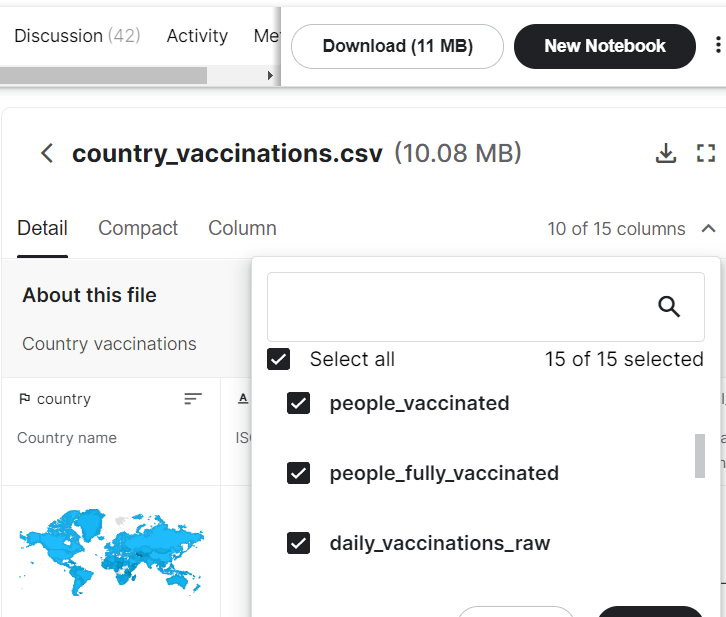Image resolution: width=726 pixels, height=617 pixels.
Task: Click the sort icon on the country column
Action: pyautogui.click(x=193, y=399)
